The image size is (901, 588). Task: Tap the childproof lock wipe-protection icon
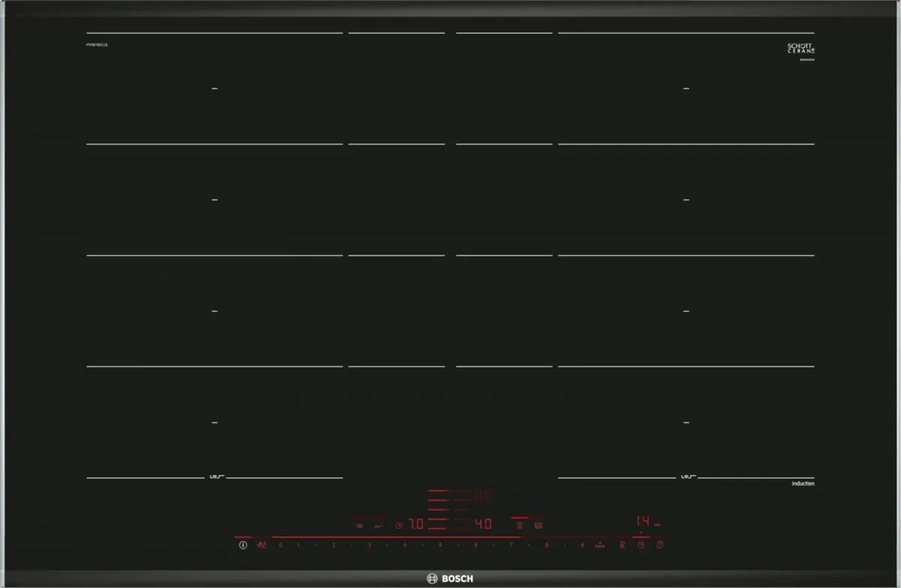pyautogui.click(x=261, y=545)
